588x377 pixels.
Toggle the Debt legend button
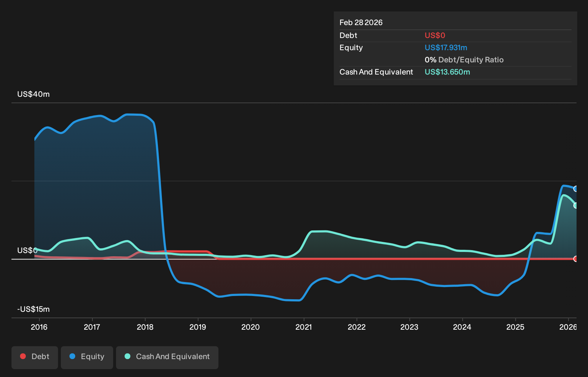[35, 357]
